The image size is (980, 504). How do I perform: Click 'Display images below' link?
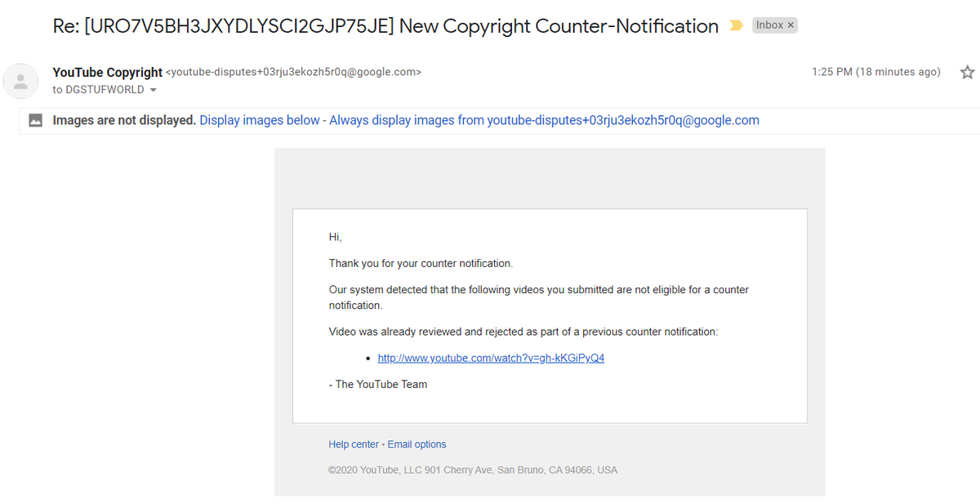click(260, 120)
